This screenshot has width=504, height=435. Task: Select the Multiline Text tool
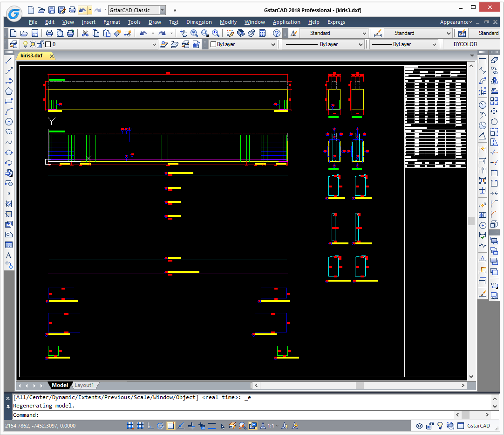(9, 255)
